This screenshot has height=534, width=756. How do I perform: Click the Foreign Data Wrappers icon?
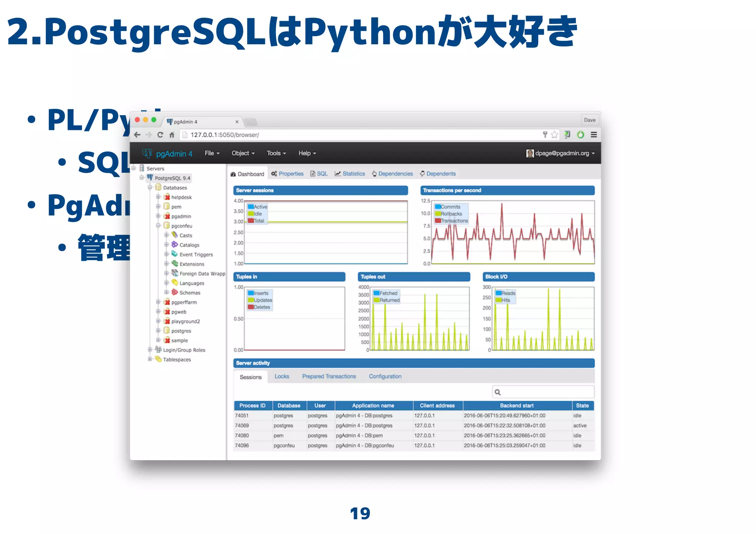click(175, 273)
